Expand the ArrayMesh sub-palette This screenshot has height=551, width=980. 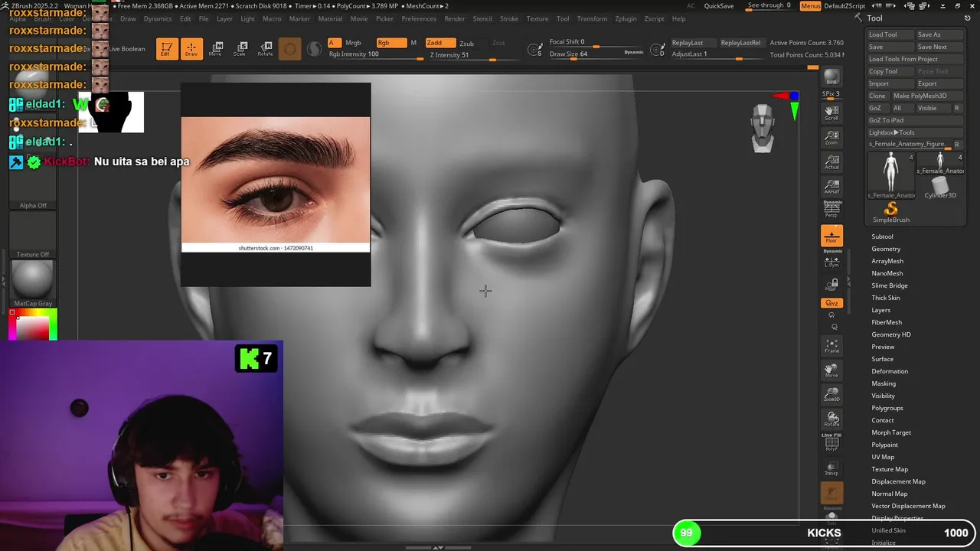(x=887, y=261)
